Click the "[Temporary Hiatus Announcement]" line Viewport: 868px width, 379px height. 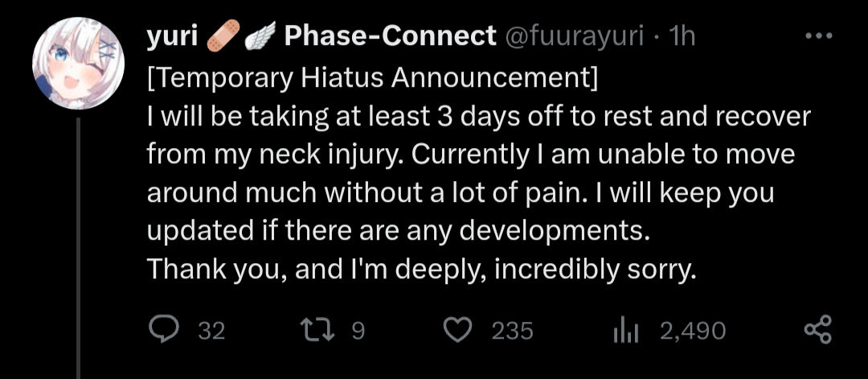(373, 79)
